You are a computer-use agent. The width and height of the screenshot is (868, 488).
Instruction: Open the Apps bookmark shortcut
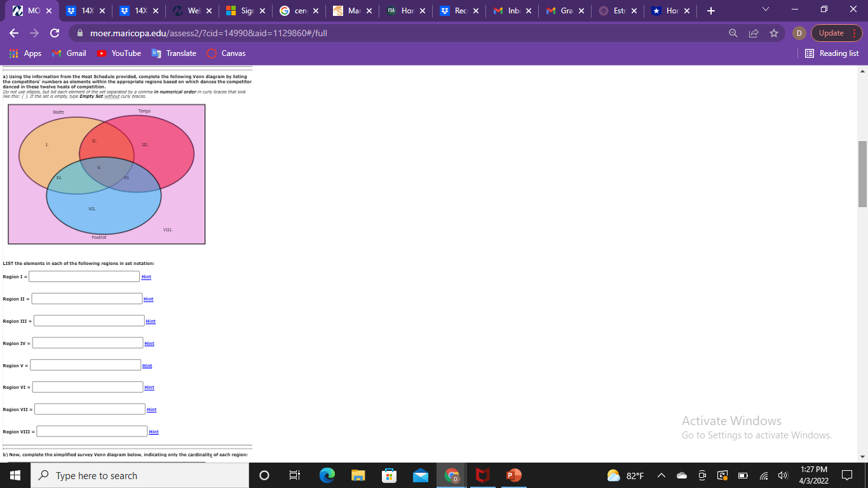[25, 53]
